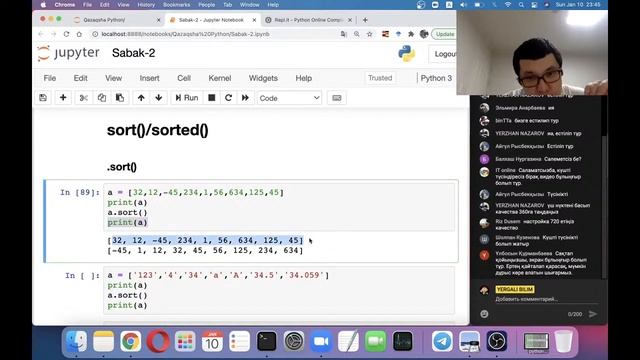
Task: Cut selected cells with the scissors icon
Action: coord(84,98)
